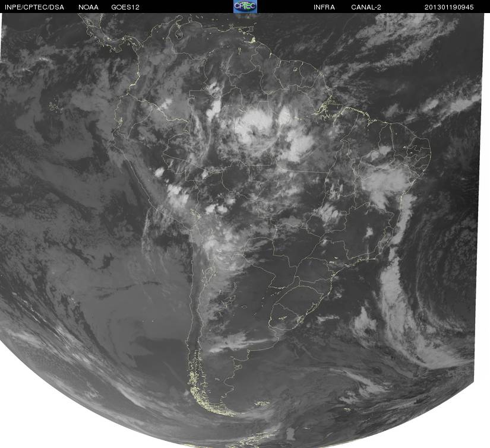Click the CPTEC logo in the header
This screenshot has width=490, height=448.
click(245, 7)
